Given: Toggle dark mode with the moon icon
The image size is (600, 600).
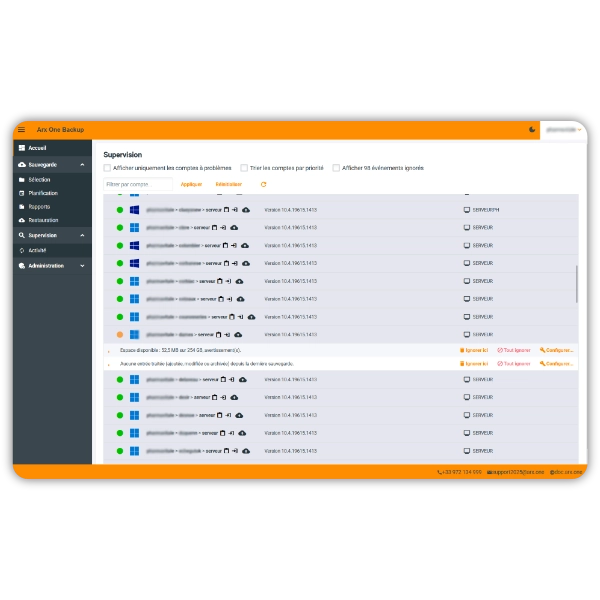Looking at the screenshot, I should click(531, 130).
